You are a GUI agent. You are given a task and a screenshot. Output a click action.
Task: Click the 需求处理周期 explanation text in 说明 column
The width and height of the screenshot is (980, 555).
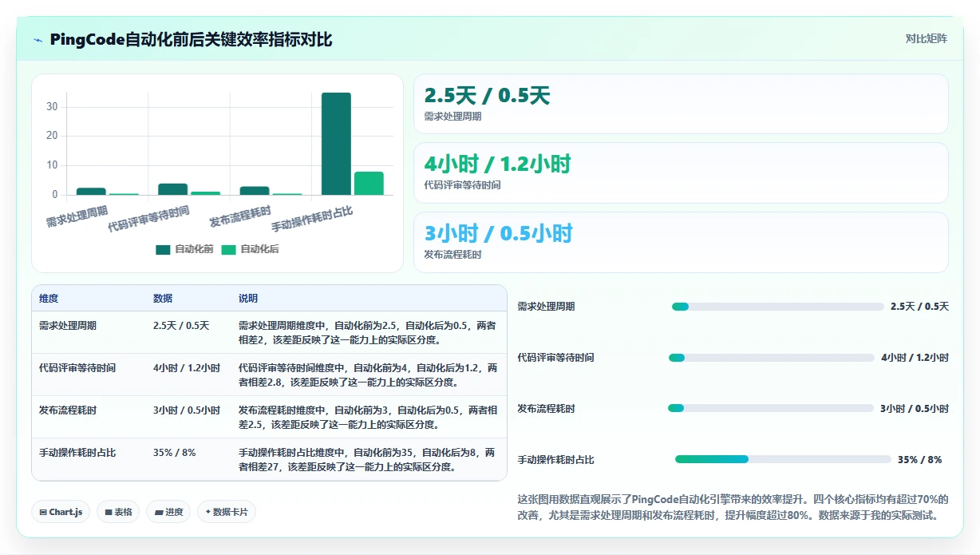tap(367, 332)
